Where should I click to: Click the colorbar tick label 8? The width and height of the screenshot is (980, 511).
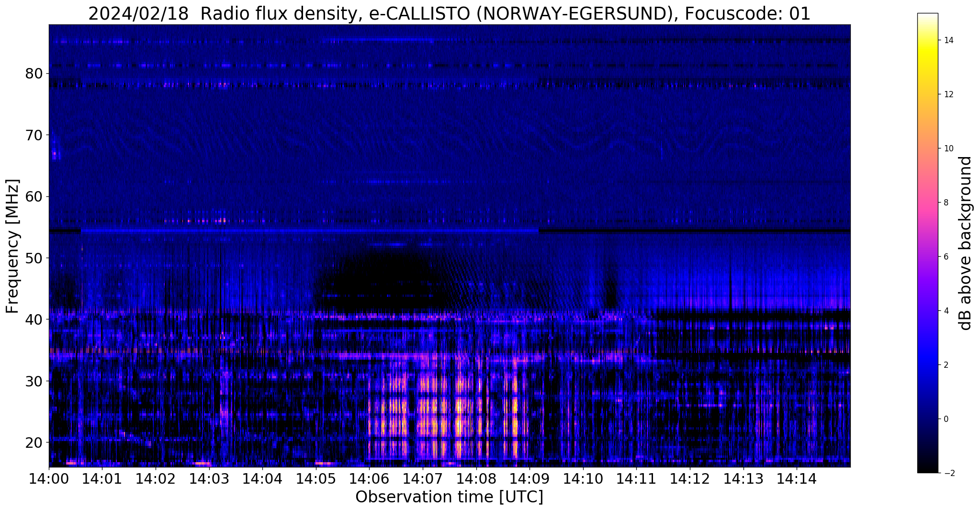pyautogui.click(x=946, y=203)
